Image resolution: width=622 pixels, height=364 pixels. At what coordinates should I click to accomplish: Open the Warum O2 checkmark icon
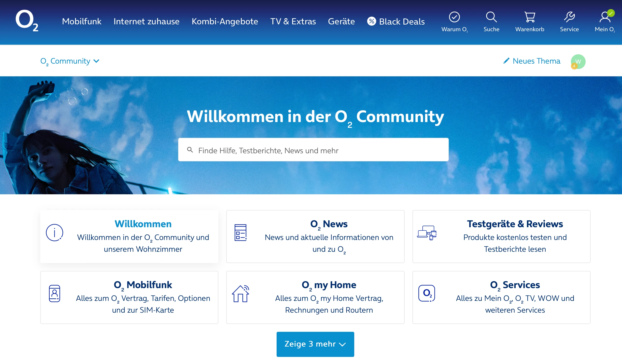pos(454,17)
